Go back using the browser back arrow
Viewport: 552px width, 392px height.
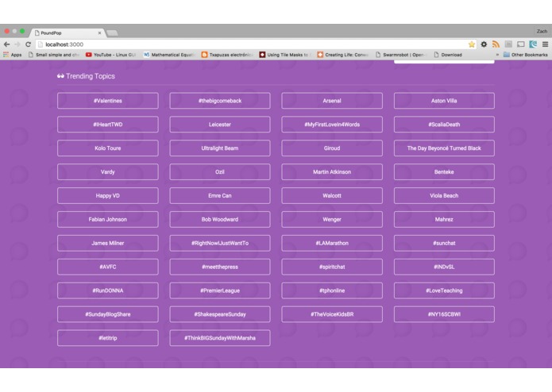[6, 44]
